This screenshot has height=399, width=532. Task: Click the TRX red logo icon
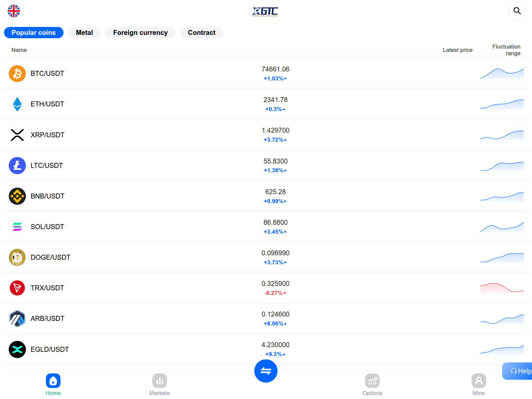tap(17, 288)
